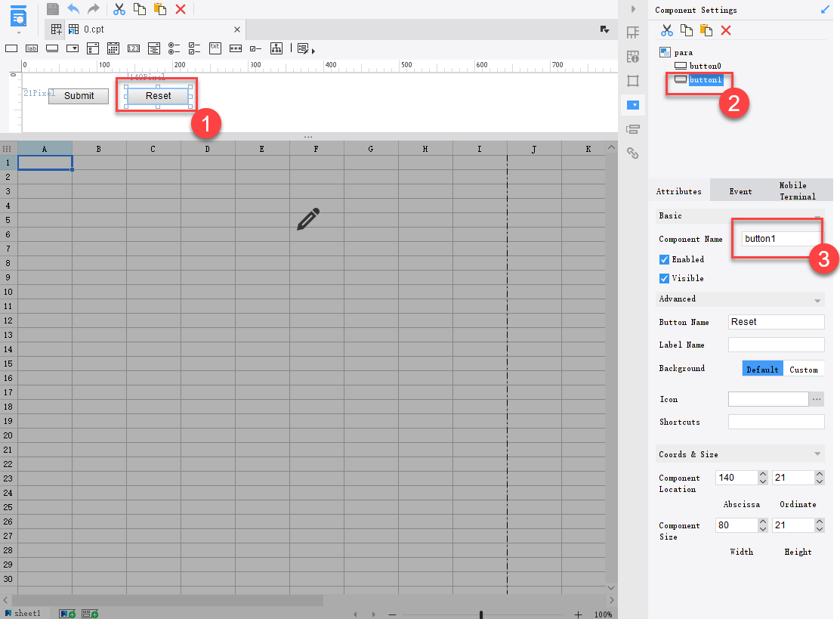Collapse the Advanced section

point(816,299)
